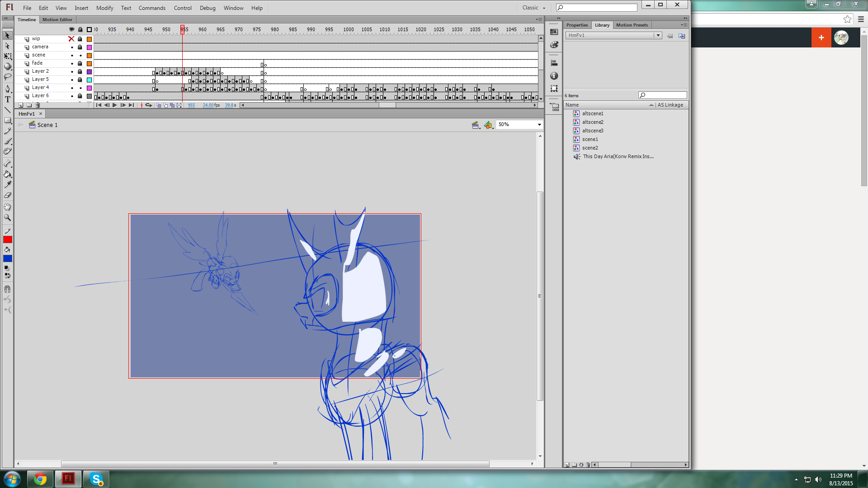Switch to the Motion Presets tab
This screenshot has height=488, width=868.
click(632, 25)
